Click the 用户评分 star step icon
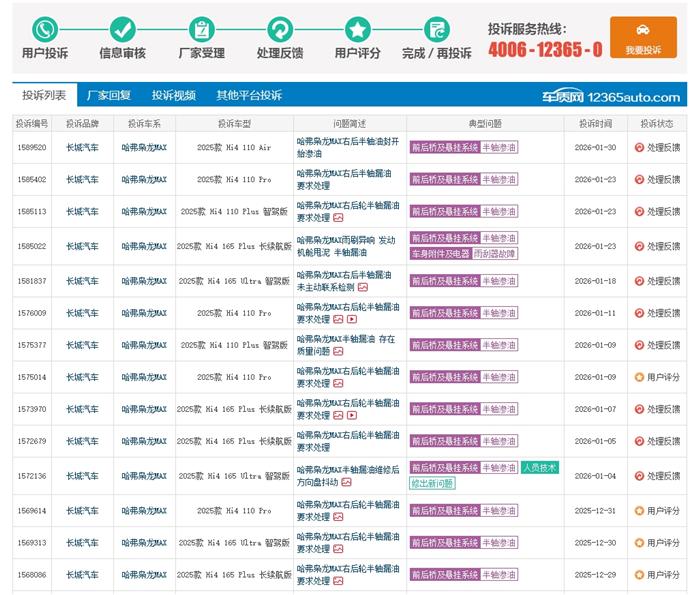 pos(358,29)
